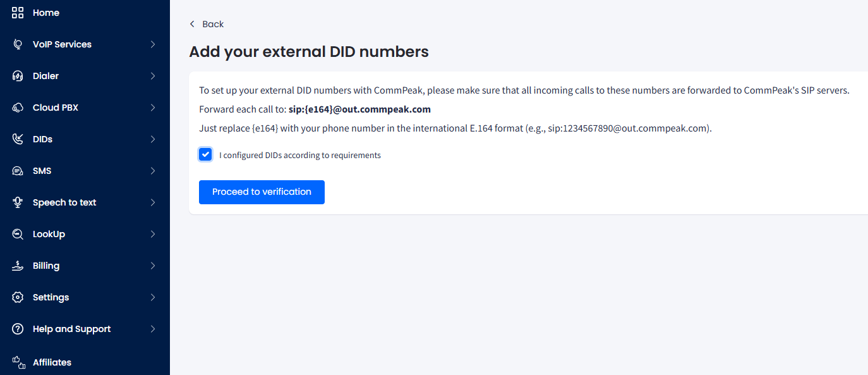The width and height of the screenshot is (868, 375).
Task: Open the Speech to text menu label
Action: tap(64, 202)
